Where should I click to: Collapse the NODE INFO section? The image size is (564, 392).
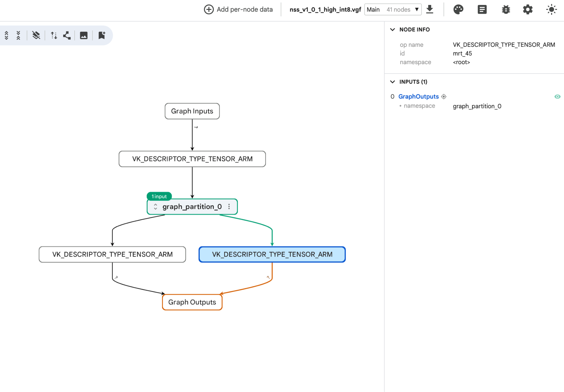point(393,29)
